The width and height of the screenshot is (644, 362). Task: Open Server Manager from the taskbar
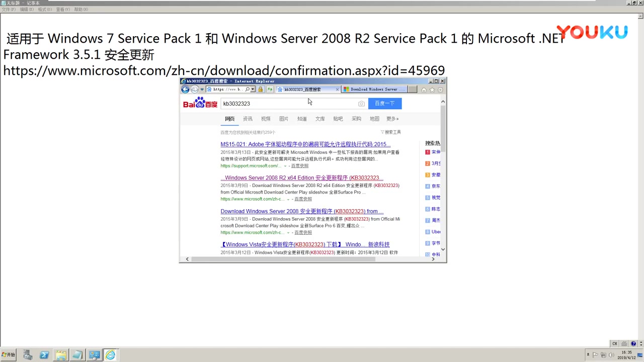click(x=28, y=355)
